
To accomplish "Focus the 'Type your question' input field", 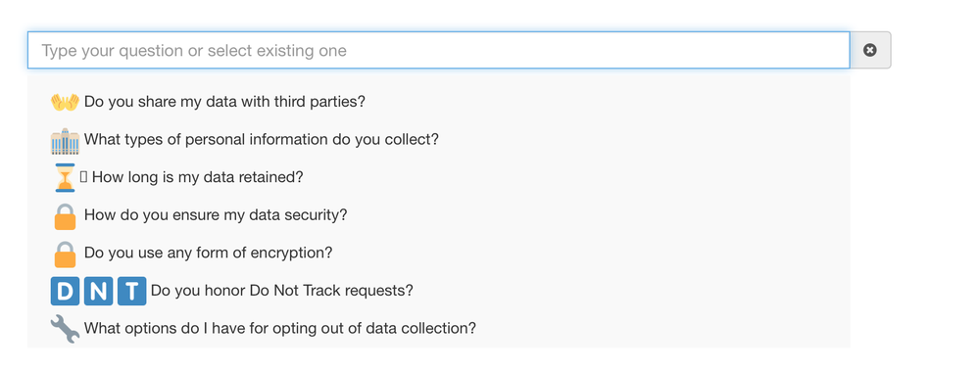I will pos(439,50).
